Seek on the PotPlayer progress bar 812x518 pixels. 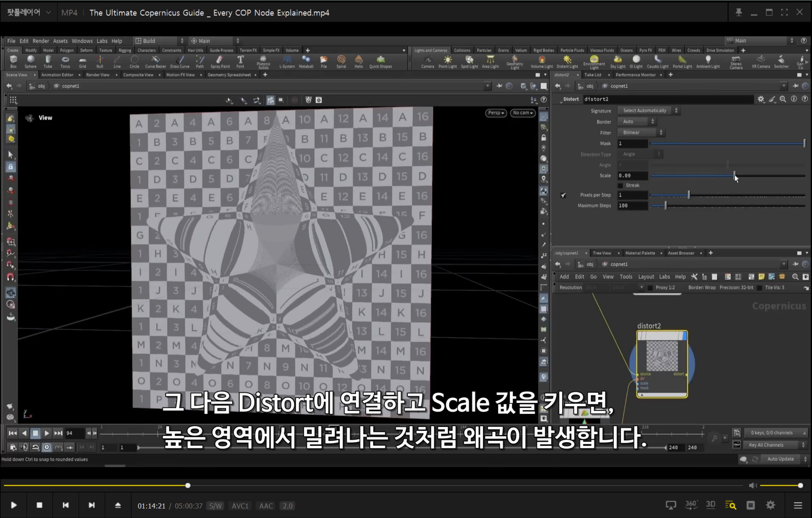coord(373,485)
